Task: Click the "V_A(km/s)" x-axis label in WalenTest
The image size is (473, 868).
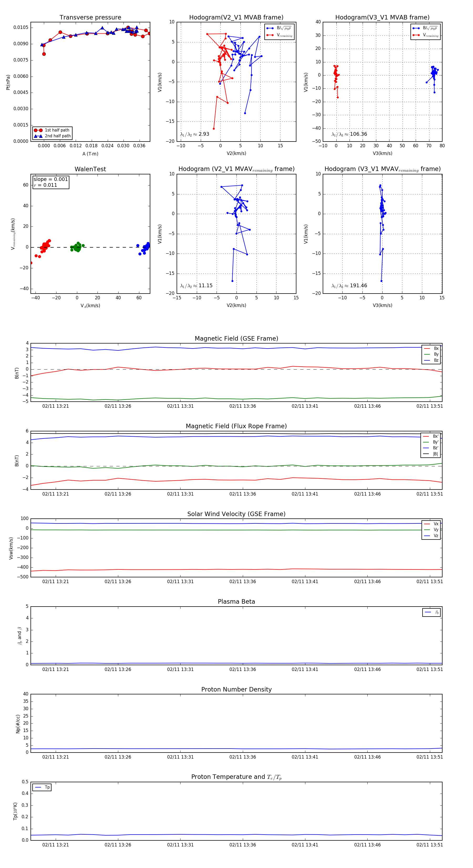Action: pyautogui.click(x=90, y=306)
